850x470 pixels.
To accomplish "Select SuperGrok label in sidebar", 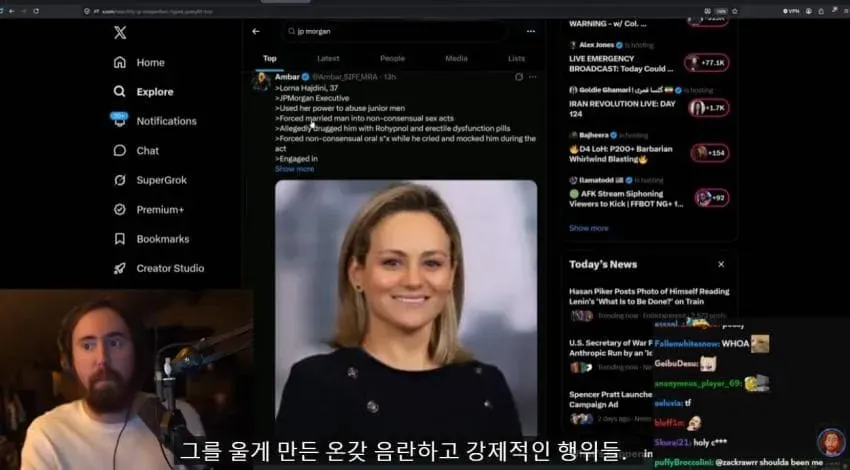I will pyautogui.click(x=162, y=180).
